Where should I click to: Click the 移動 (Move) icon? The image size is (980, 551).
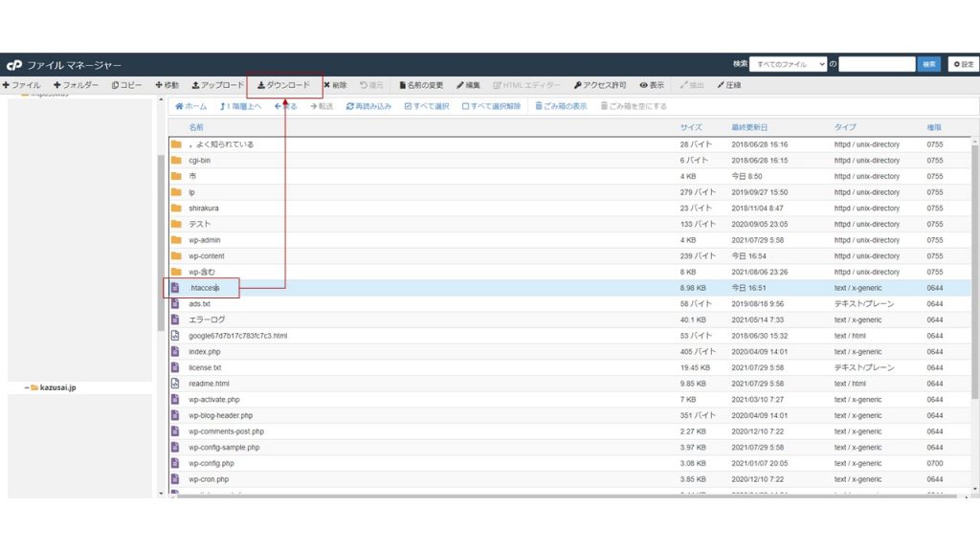[168, 84]
